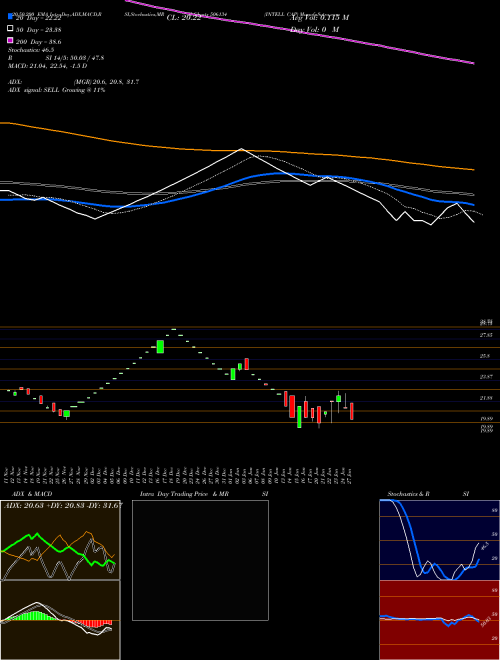Click the empty Intra Day Trading panel
This screenshot has width=500, height=660.
pyautogui.click(x=200, y=560)
